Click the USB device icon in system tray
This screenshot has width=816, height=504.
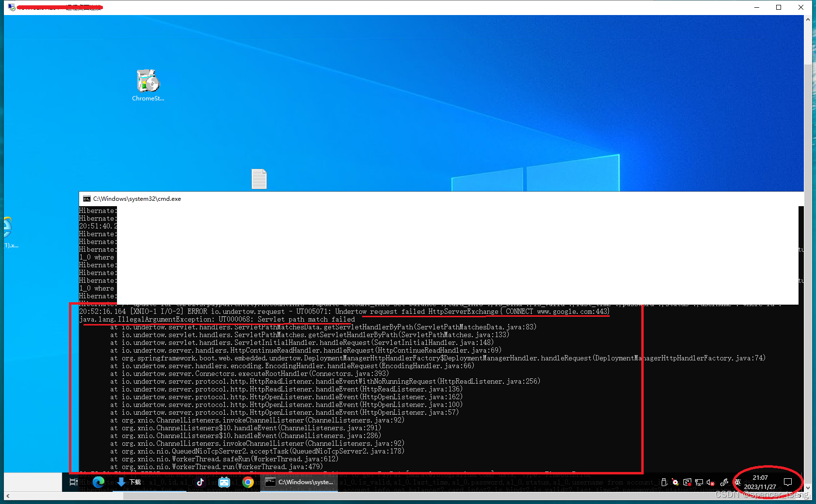665,482
